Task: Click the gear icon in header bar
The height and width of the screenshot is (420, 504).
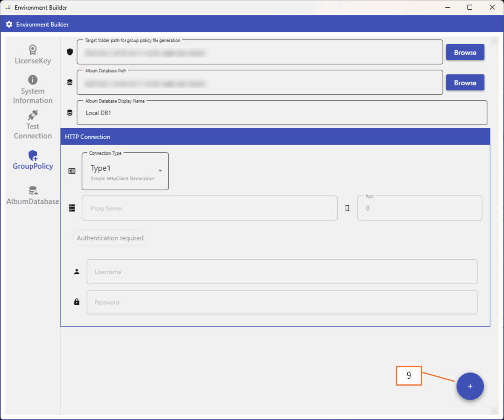Action: (9, 24)
